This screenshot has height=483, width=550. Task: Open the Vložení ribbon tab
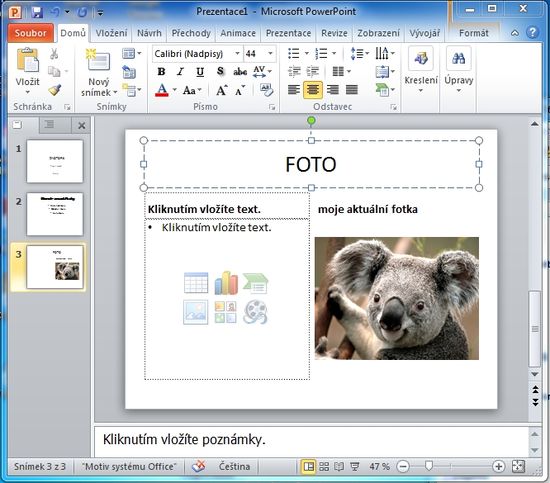111,33
